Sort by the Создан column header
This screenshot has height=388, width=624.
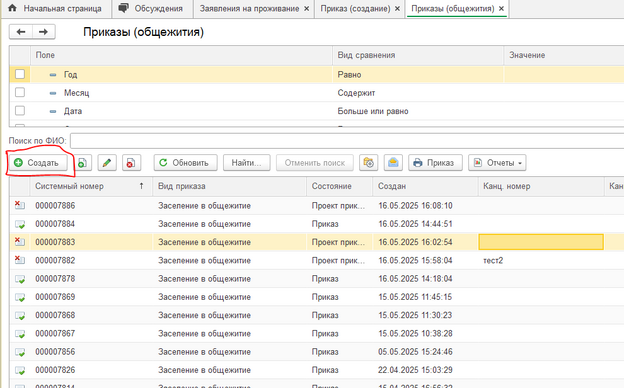click(x=425, y=186)
